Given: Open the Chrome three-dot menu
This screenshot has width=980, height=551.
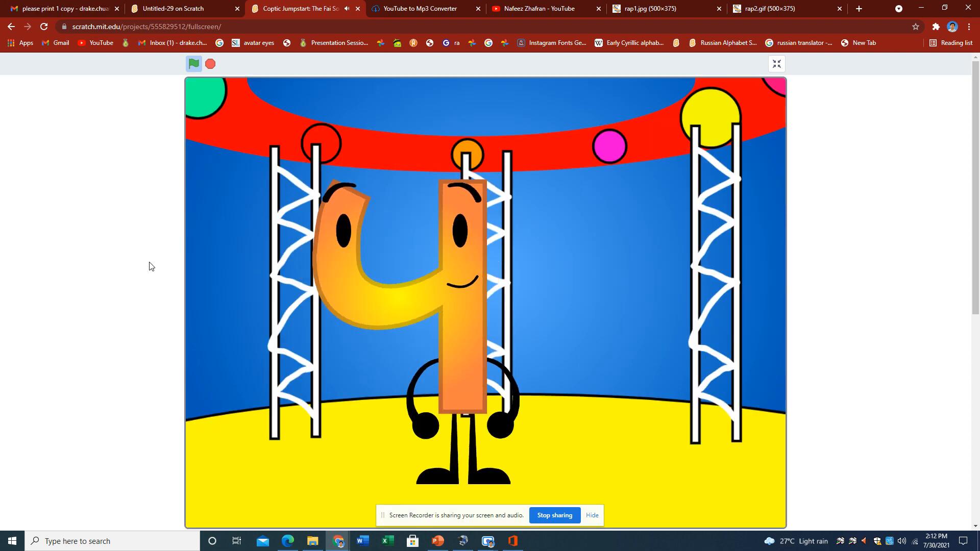Looking at the screenshot, I should coord(969,27).
